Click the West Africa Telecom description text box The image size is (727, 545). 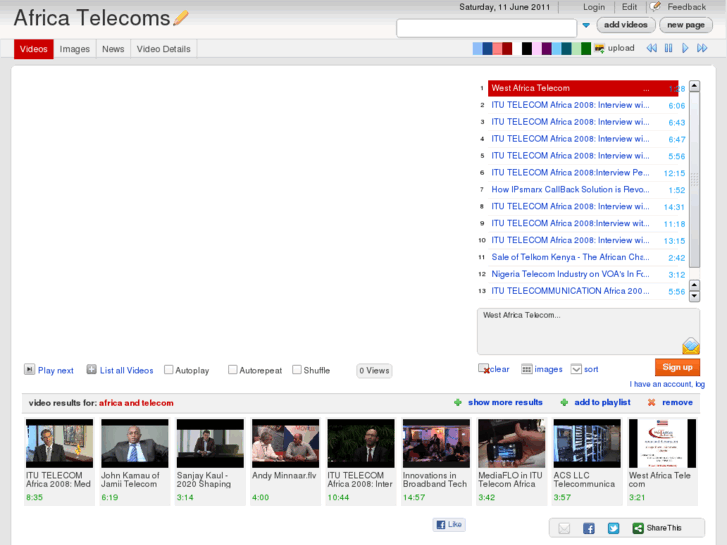click(588, 332)
